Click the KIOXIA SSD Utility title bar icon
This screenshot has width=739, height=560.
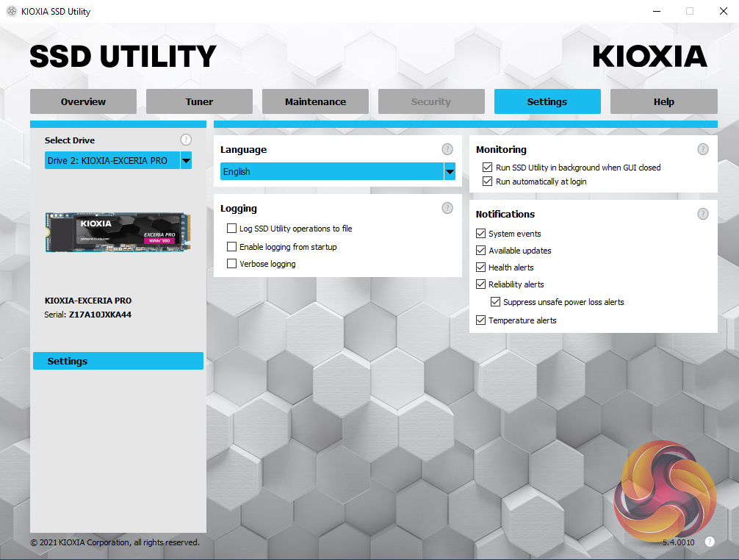click(x=11, y=11)
